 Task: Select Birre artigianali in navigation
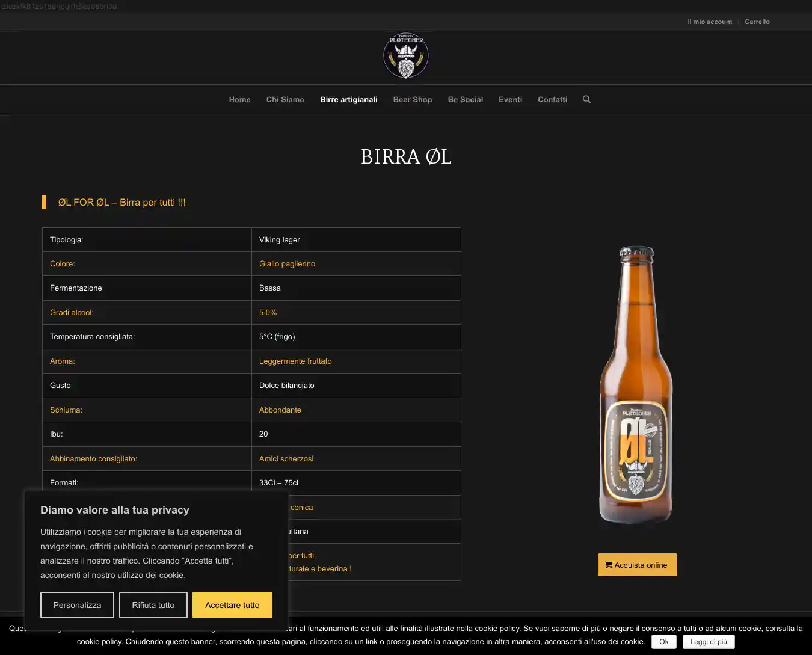[x=349, y=100]
